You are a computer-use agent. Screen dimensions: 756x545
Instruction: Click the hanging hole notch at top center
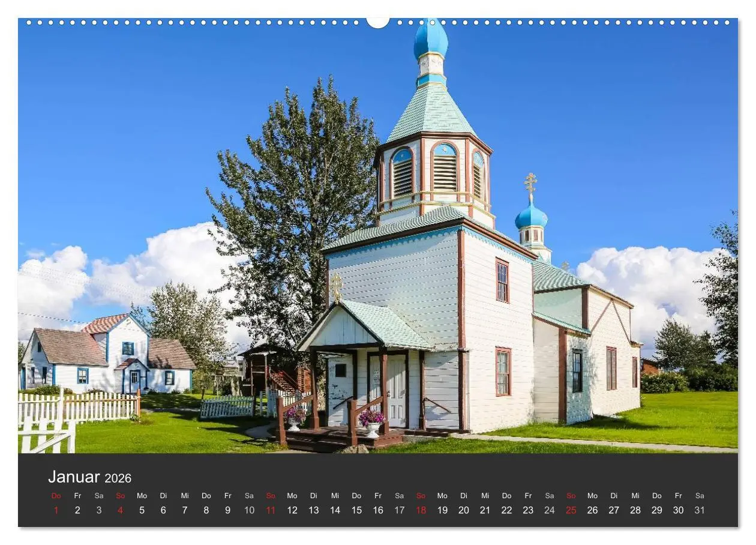pos(377,22)
